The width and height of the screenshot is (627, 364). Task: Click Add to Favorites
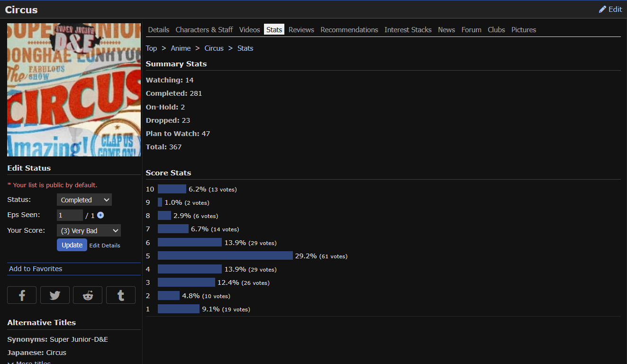tap(36, 269)
